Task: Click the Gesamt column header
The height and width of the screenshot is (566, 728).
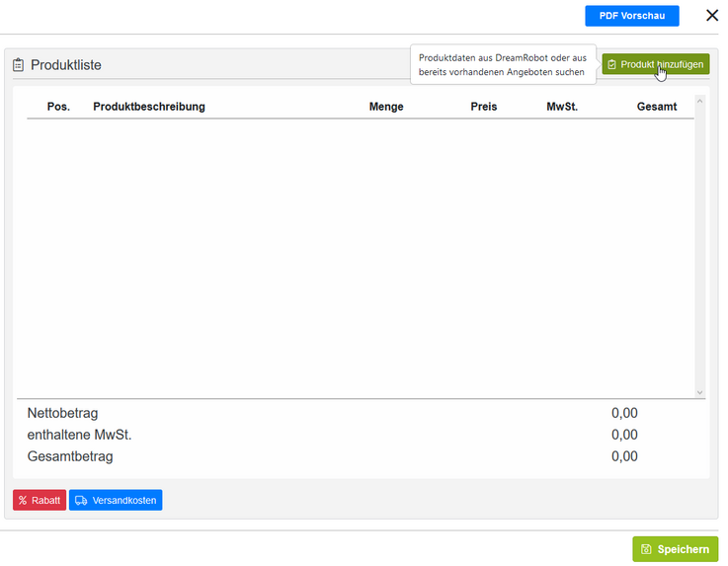Action: pos(657,107)
